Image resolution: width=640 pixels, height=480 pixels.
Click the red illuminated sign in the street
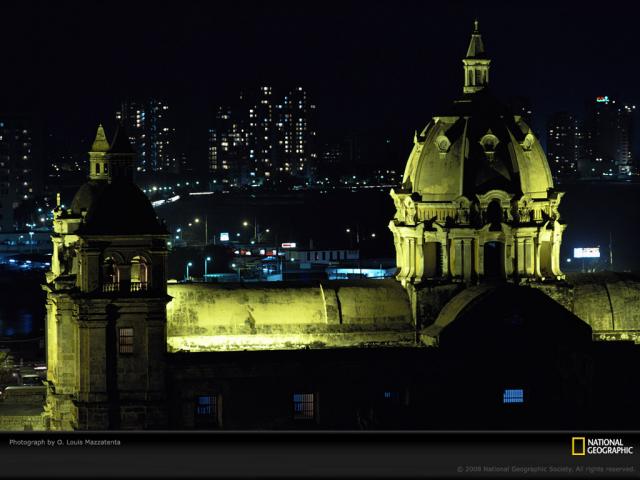[288, 245]
